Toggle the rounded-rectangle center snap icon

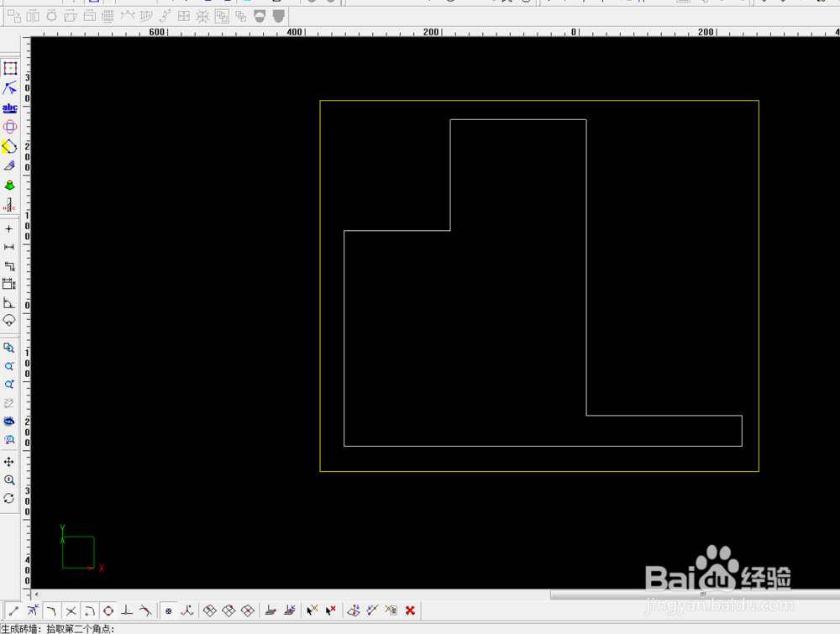tap(90, 610)
